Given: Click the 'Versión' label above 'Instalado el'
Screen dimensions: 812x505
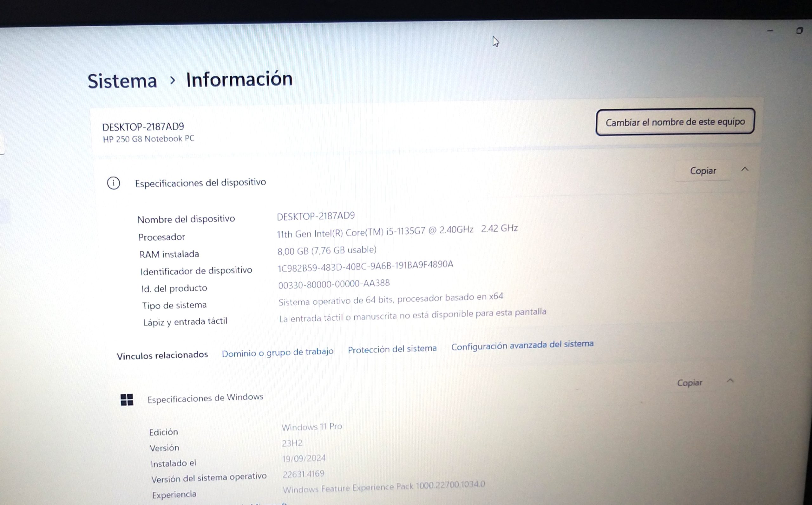Looking at the screenshot, I should click(x=164, y=448).
